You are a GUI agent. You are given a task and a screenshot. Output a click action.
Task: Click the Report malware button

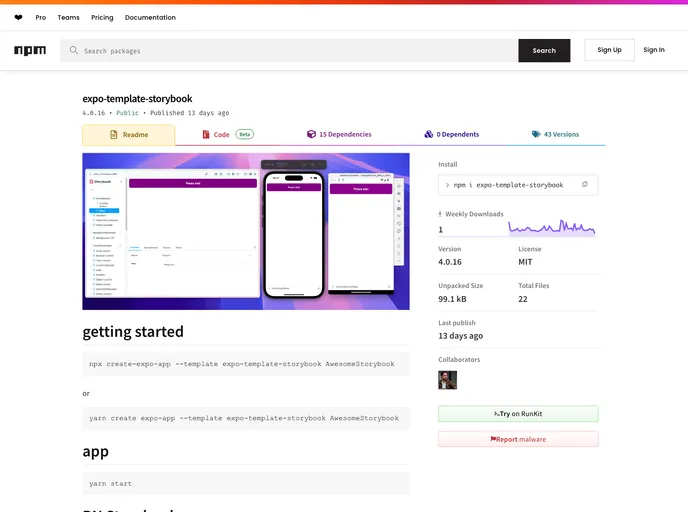point(518,439)
